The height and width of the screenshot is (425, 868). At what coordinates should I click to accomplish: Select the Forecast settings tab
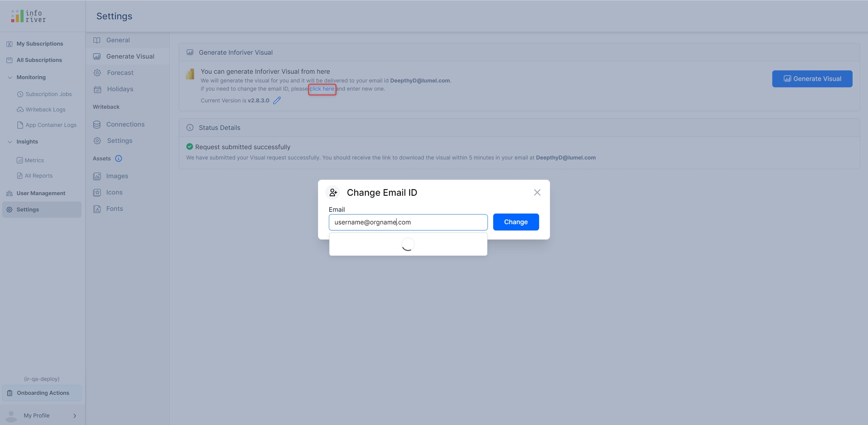(120, 73)
